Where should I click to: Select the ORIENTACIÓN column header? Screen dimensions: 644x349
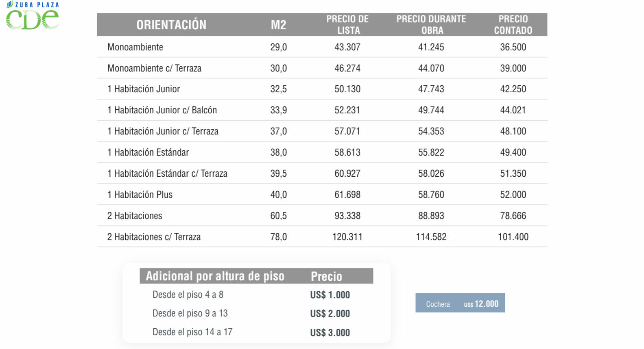click(x=171, y=25)
